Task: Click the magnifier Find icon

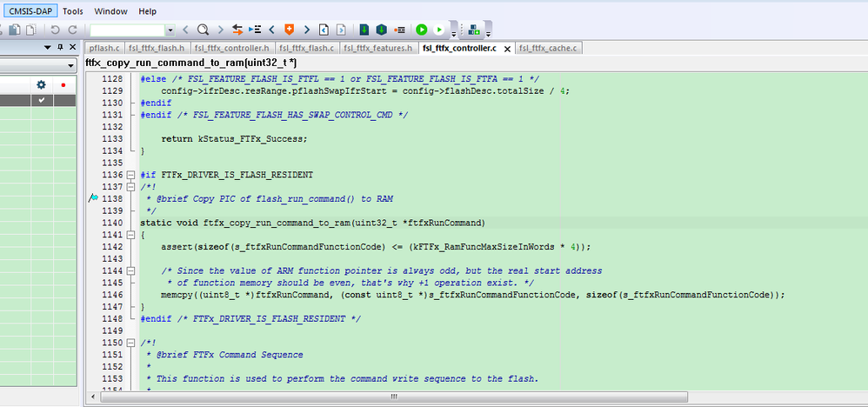Action: 203,30
